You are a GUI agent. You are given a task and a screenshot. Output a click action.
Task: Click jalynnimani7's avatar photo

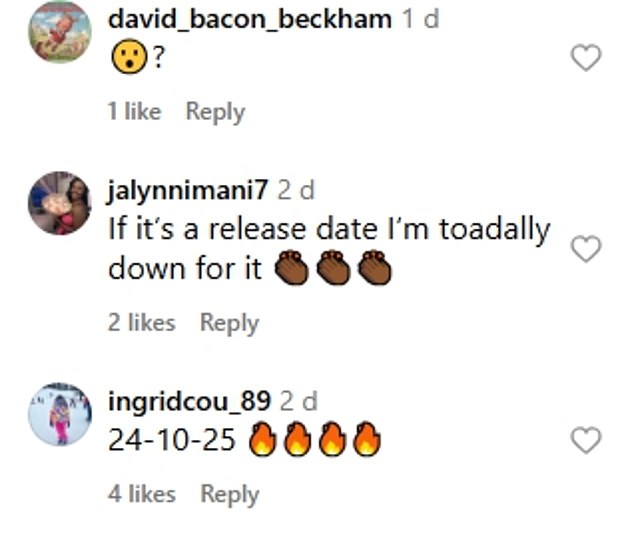59,203
